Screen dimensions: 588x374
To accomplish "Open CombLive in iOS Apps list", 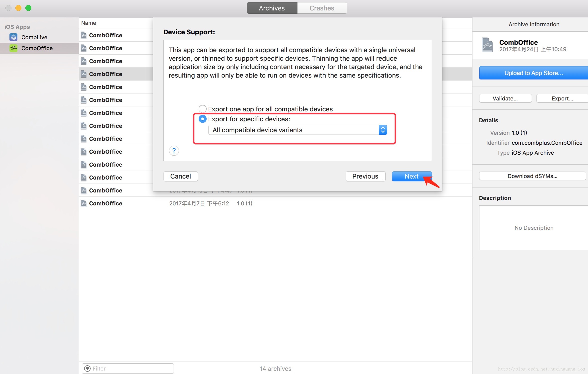I will (34, 37).
